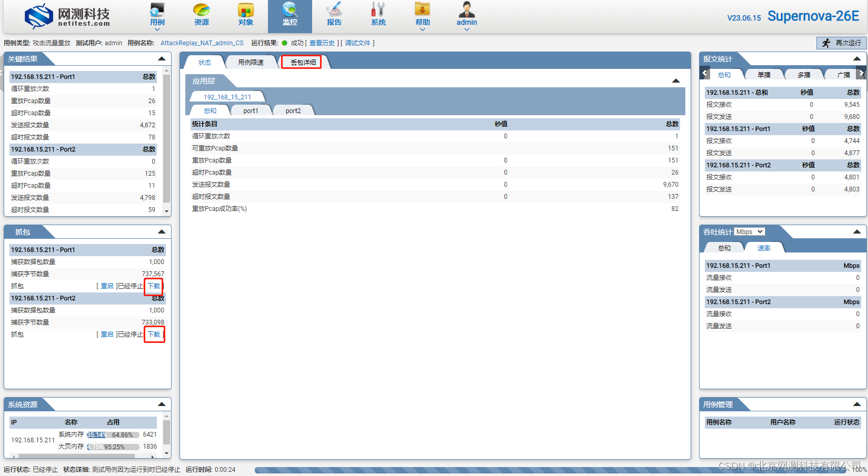
Task: Click the 关键结果 panel scrollbar down arrow
Action: point(167,211)
